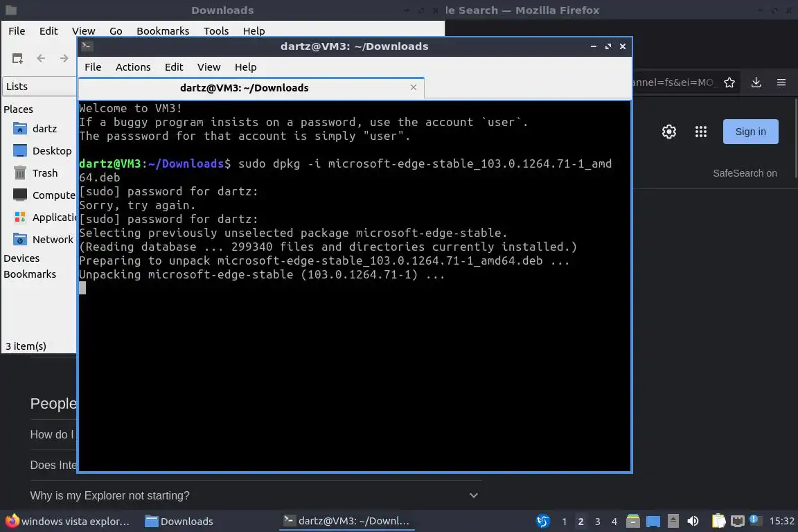Open the File menu in the terminal window
The width and height of the screenshot is (798, 532).
[x=93, y=67]
